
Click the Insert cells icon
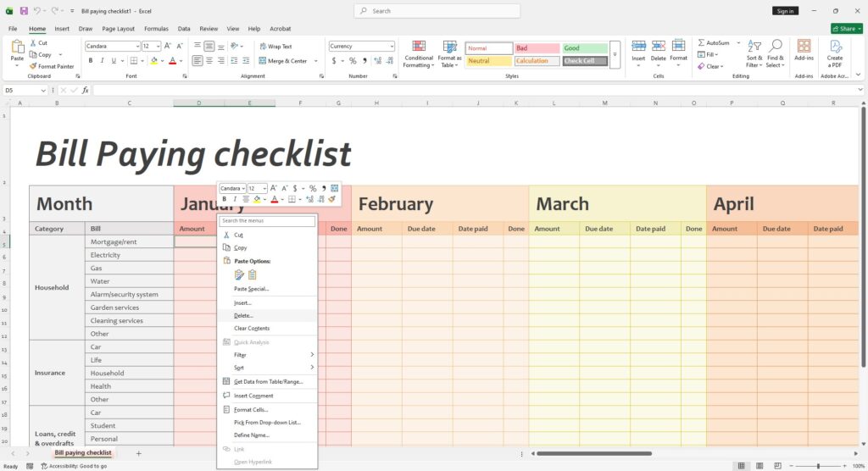[x=638, y=46]
